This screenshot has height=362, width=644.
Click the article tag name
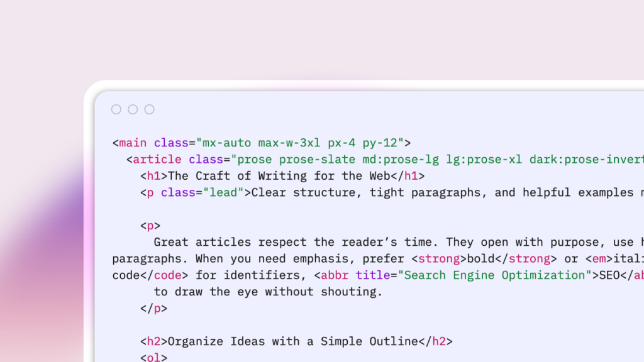[156, 159]
